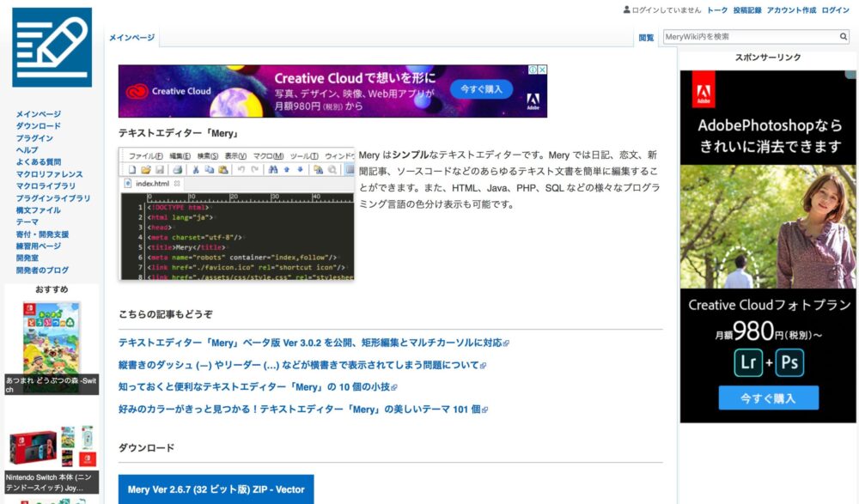Image resolution: width=859 pixels, height=504 pixels.
Task: Go to the プラグイン page
Action: point(34,138)
